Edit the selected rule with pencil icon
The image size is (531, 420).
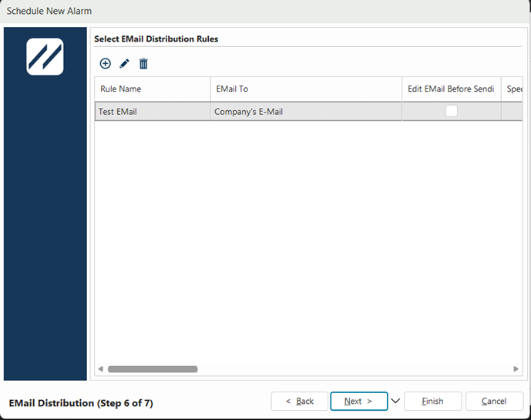pos(124,63)
